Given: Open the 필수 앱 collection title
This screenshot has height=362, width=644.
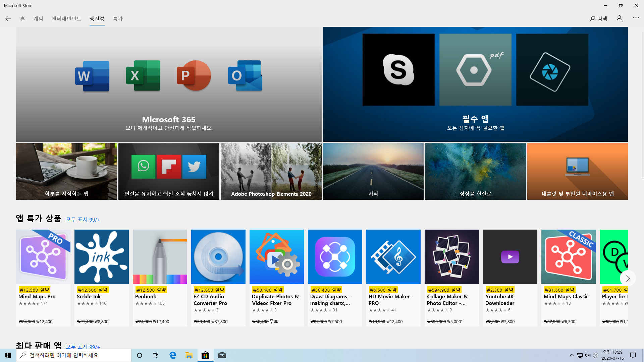Looking at the screenshot, I should click(x=475, y=119).
